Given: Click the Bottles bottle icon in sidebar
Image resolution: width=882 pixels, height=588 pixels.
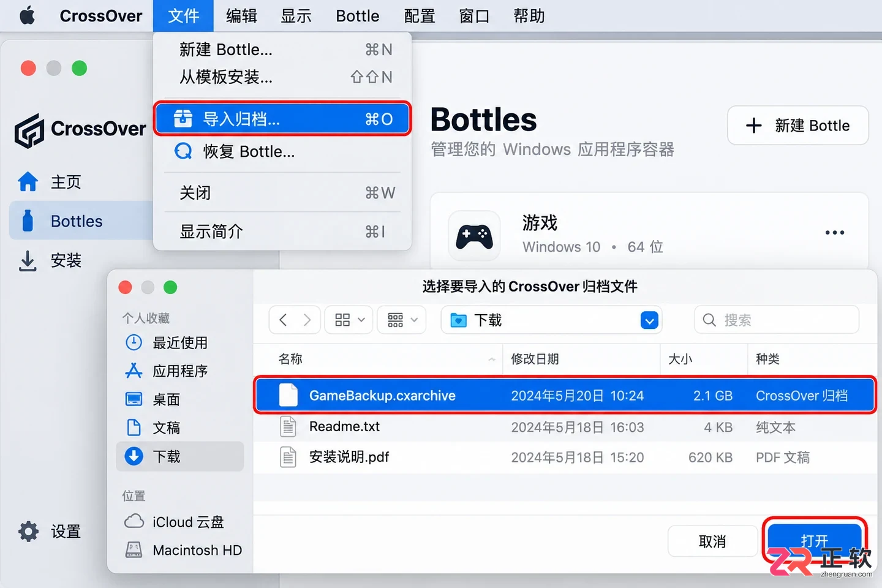Looking at the screenshot, I should pyautogui.click(x=28, y=221).
